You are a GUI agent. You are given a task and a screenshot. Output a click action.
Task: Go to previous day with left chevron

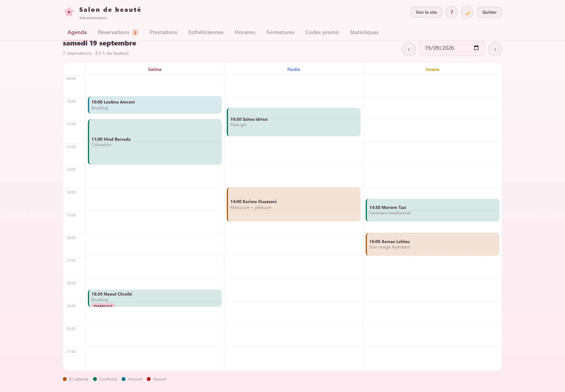coord(409,49)
